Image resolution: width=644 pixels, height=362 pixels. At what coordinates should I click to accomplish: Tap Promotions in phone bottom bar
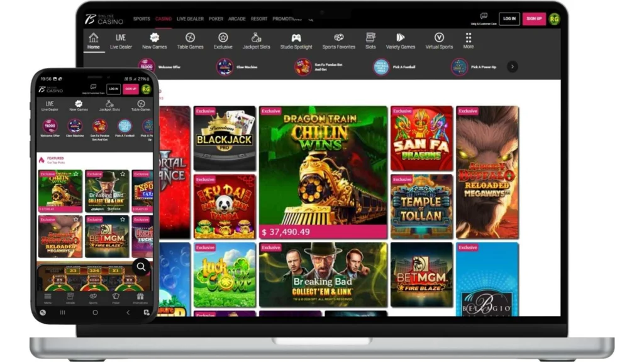click(x=140, y=299)
